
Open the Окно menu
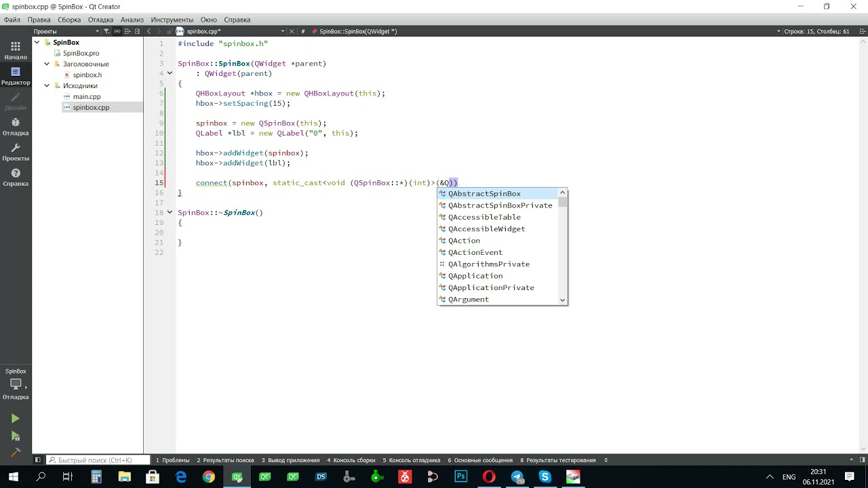click(x=209, y=20)
